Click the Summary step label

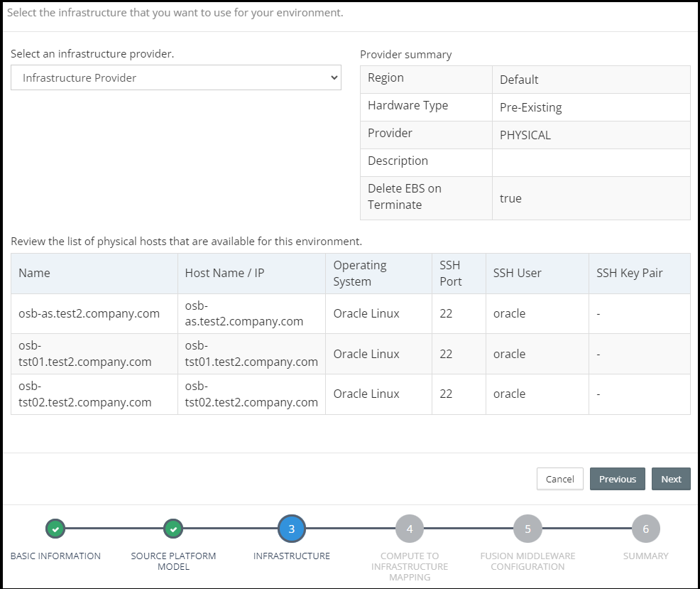coord(645,556)
